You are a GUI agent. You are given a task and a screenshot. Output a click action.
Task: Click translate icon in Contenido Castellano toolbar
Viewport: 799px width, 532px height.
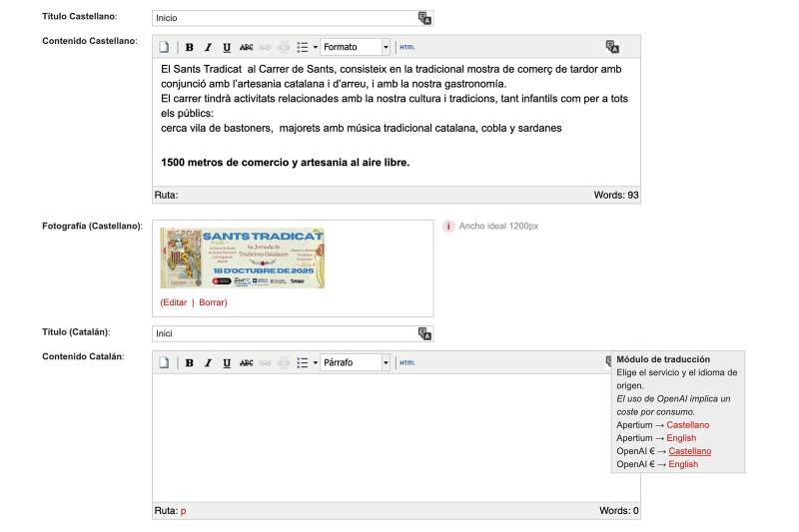(x=612, y=47)
